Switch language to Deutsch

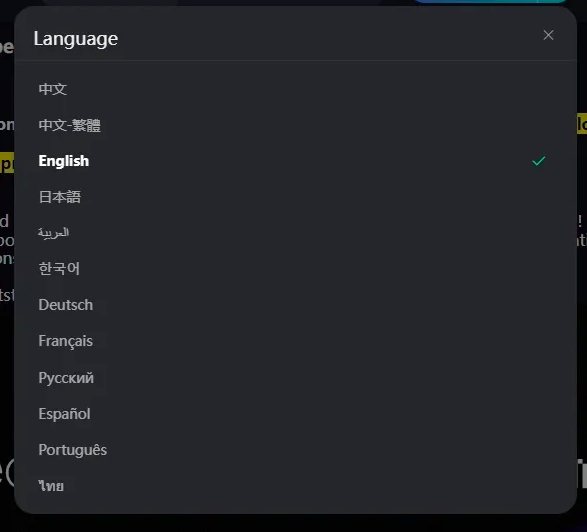point(66,305)
